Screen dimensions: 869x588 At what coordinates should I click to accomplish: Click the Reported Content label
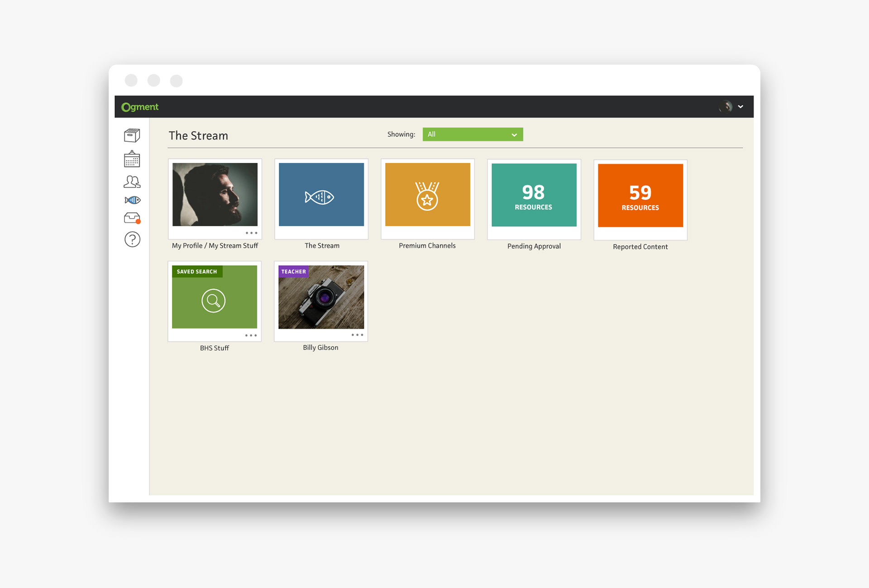tap(640, 247)
